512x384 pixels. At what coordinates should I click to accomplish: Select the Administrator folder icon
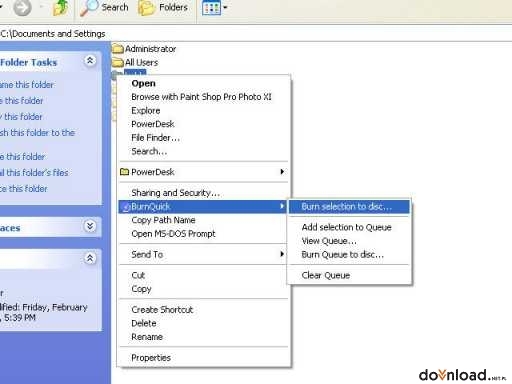tap(118, 49)
